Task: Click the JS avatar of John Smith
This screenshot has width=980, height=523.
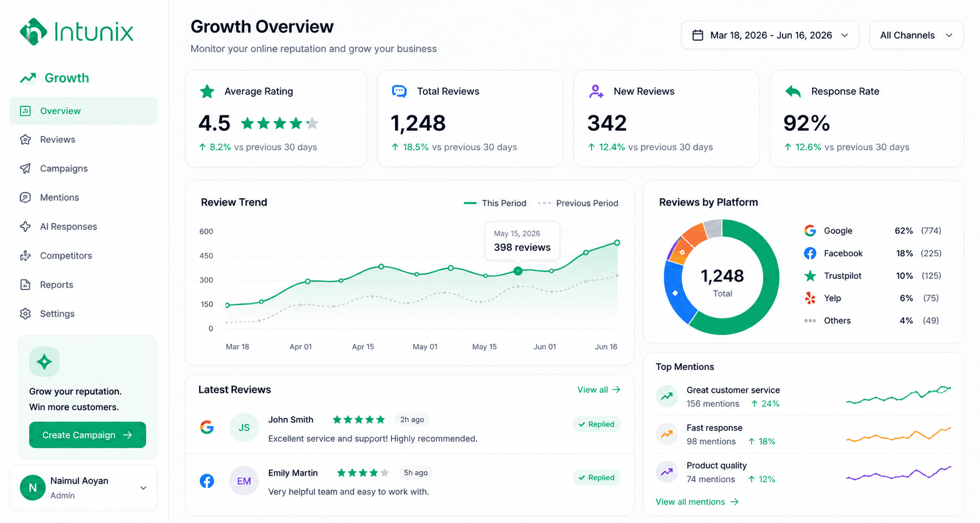Action: coord(244,427)
